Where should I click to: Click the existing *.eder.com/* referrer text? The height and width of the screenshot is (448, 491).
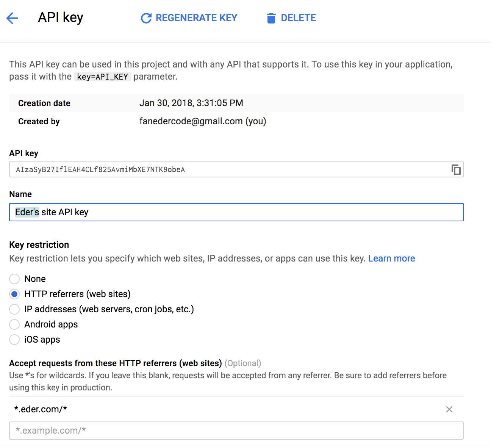click(41, 409)
